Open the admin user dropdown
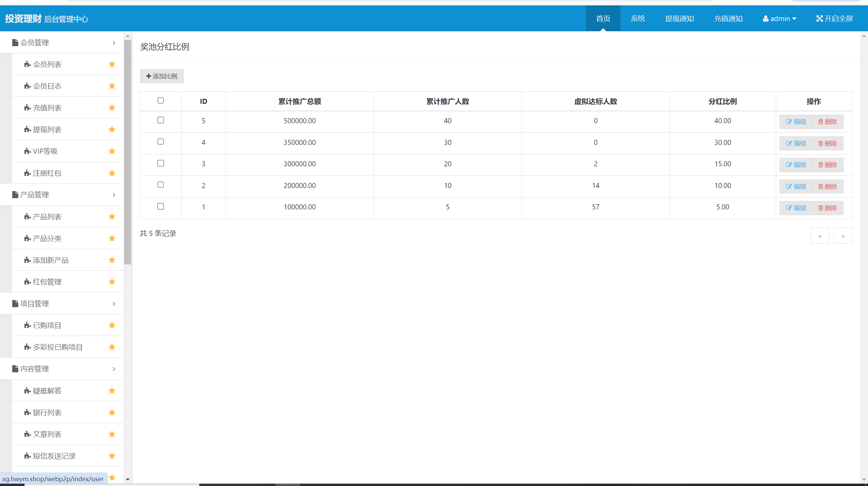868x486 pixels. point(780,19)
